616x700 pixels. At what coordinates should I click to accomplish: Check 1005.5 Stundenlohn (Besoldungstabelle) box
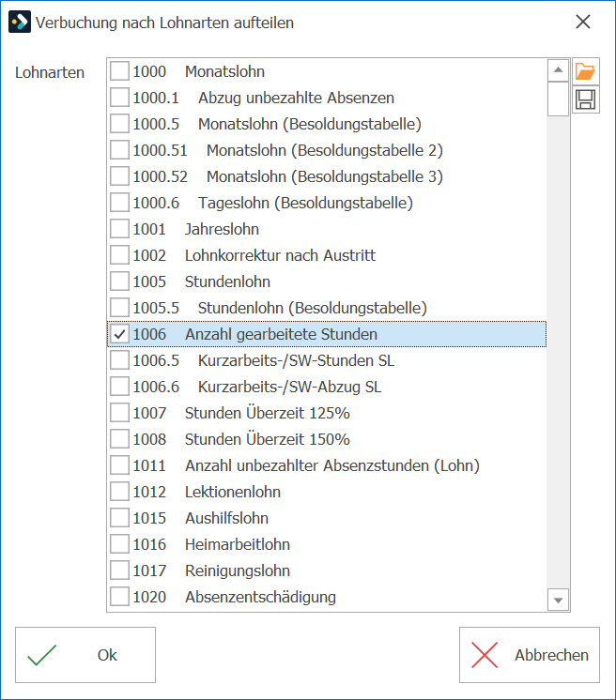tap(119, 308)
